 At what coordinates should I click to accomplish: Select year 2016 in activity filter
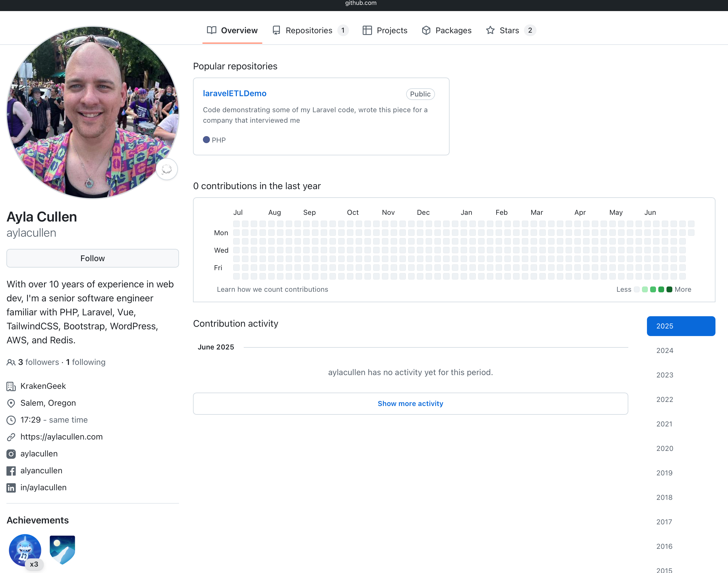point(681,546)
